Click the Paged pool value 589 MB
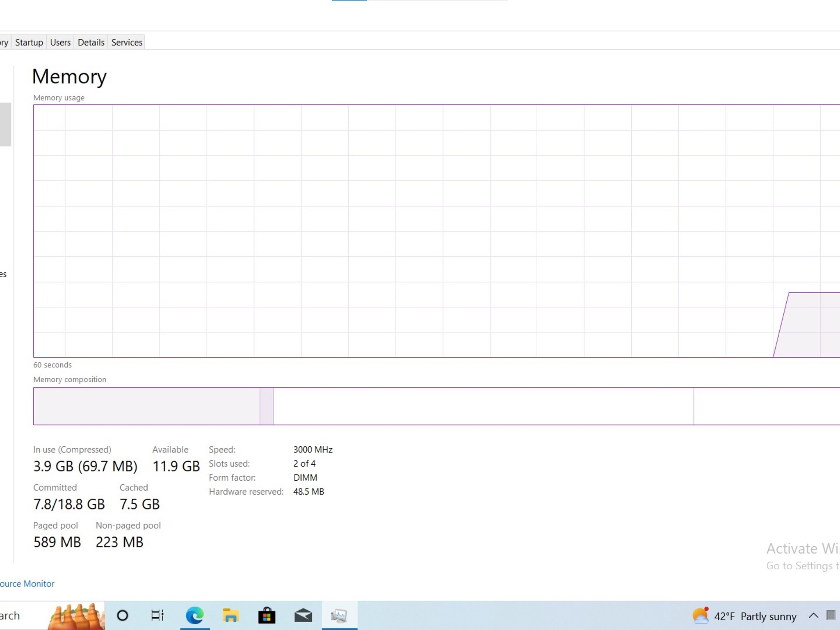This screenshot has width=840, height=630. click(57, 542)
